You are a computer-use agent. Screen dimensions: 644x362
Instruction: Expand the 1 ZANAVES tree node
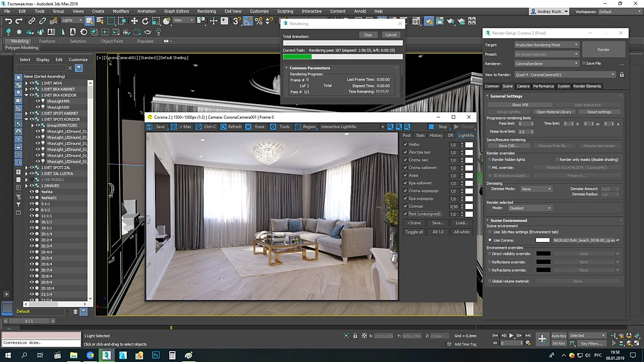[x=26, y=186]
